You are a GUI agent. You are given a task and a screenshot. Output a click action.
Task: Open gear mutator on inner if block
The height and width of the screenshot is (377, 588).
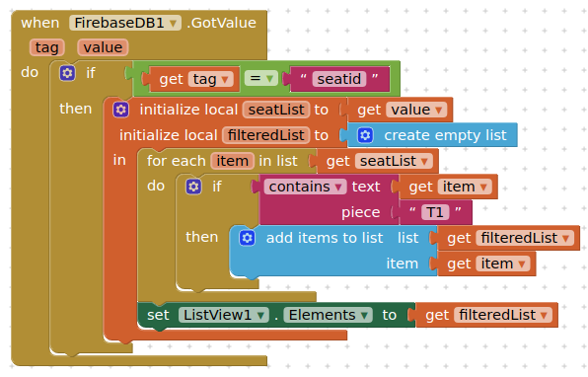[193, 187]
